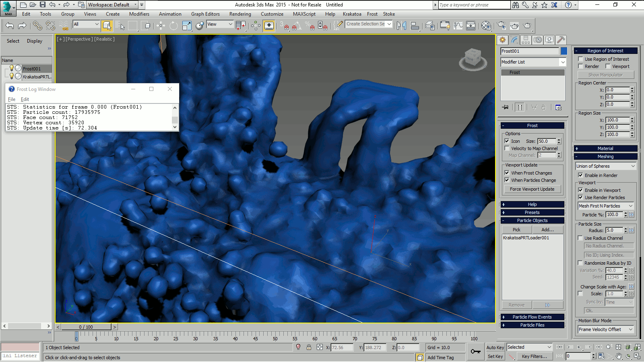Open the Render Setup dialog
The image size is (644, 362).
pyautogui.click(x=501, y=26)
